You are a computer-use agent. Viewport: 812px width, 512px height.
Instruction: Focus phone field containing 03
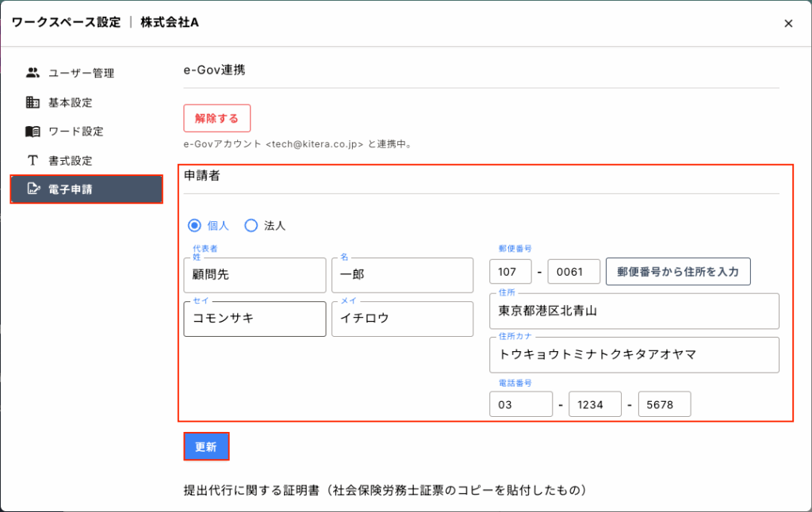click(521, 404)
